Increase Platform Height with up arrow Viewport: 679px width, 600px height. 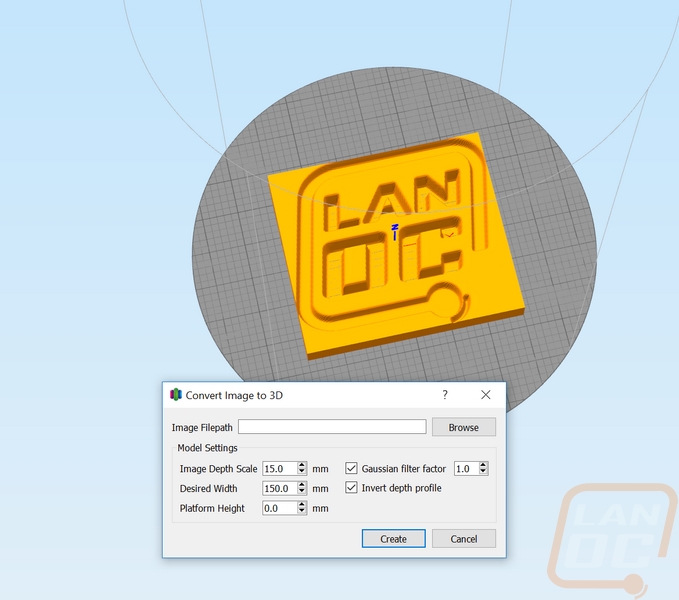302,505
